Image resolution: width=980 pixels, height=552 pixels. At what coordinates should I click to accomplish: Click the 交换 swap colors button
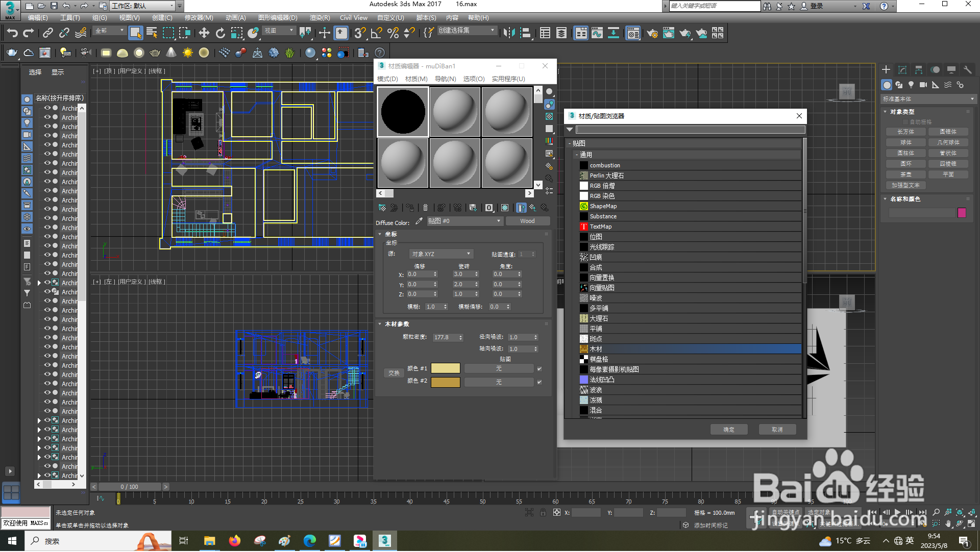coord(394,373)
